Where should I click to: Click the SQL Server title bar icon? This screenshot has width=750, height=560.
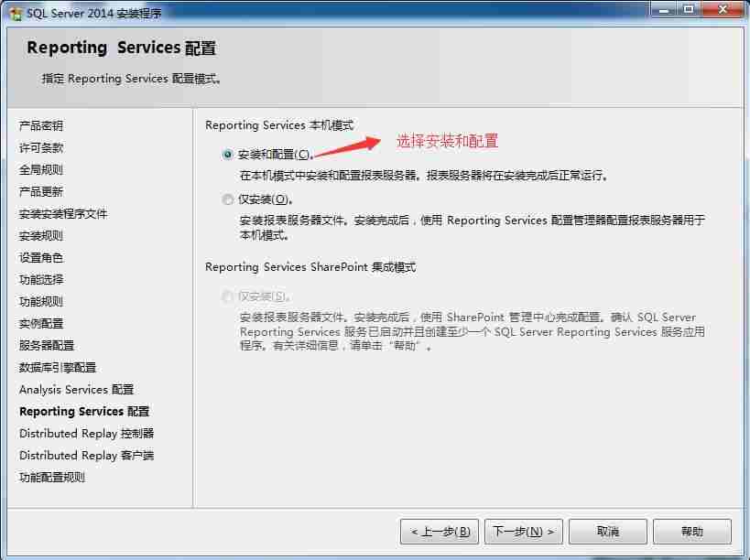[x=15, y=11]
